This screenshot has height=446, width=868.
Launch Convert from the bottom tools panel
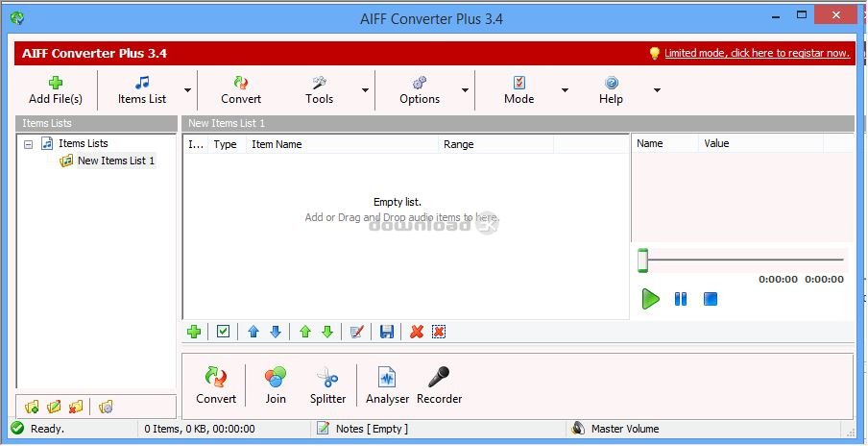click(216, 385)
